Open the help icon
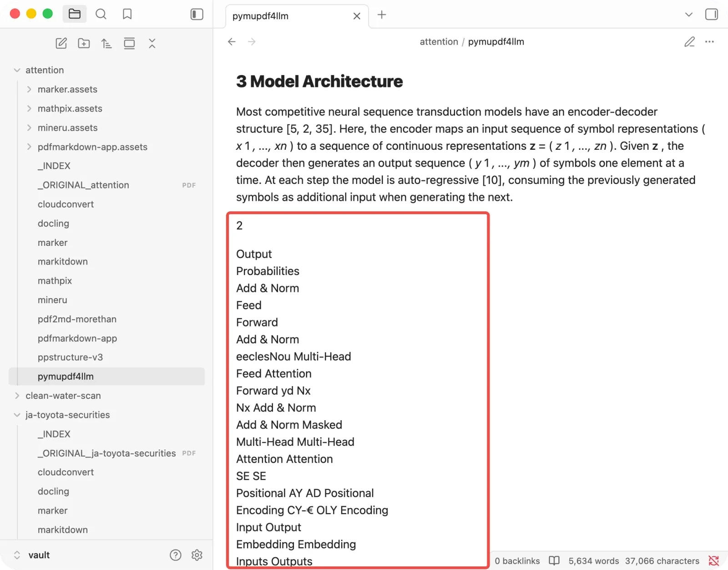 coord(176,555)
